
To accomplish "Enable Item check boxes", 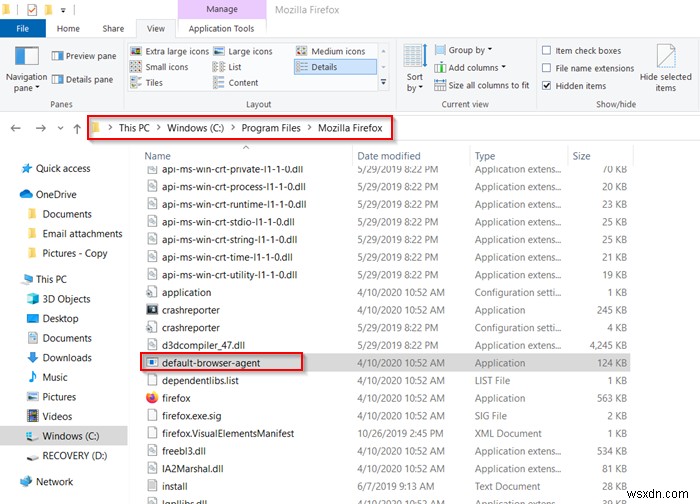I will (x=546, y=50).
